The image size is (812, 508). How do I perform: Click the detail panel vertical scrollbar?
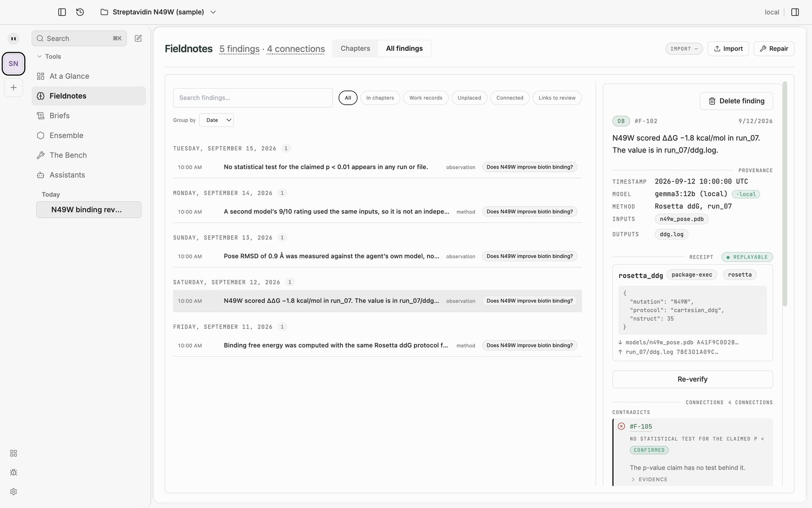pyautogui.click(x=785, y=194)
